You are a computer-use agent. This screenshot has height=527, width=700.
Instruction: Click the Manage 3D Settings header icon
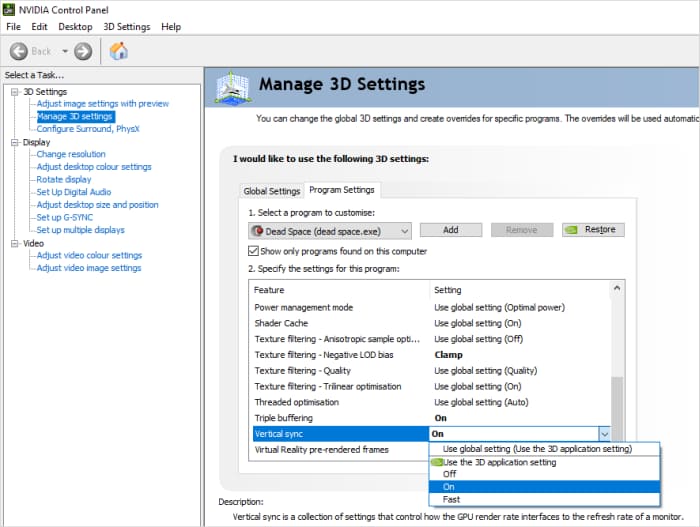click(232, 87)
